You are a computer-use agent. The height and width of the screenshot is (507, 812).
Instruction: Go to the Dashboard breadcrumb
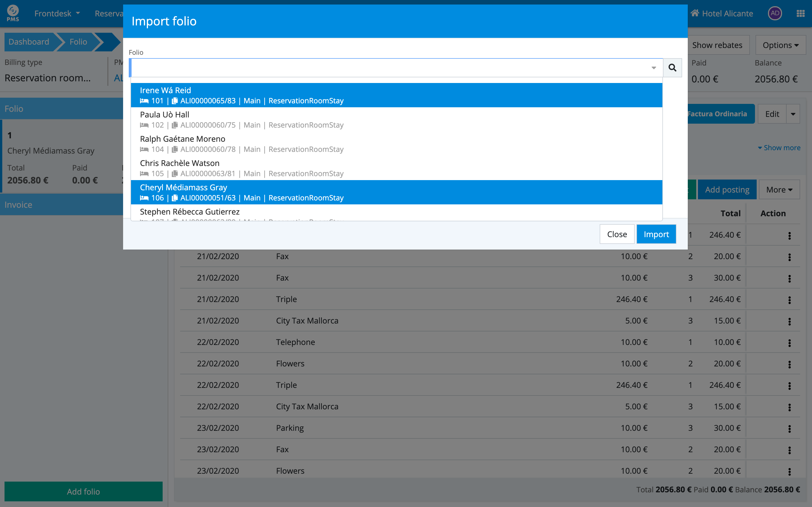click(29, 42)
